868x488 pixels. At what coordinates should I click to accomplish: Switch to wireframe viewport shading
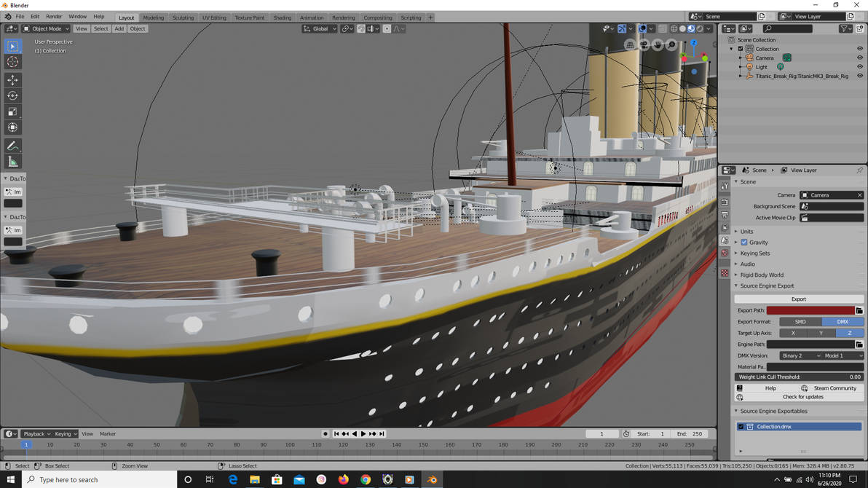tap(674, 29)
